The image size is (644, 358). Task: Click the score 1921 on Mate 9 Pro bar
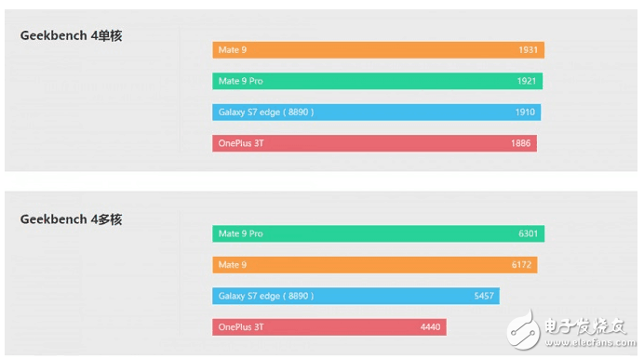tap(527, 81)
